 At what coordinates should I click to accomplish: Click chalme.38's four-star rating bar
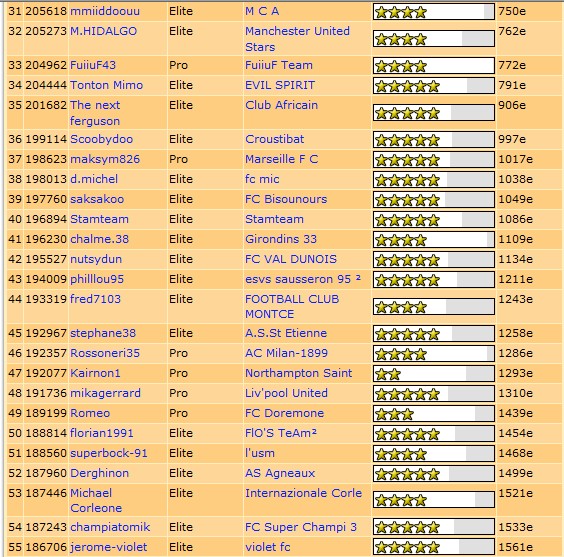click(x=434, y=239)
